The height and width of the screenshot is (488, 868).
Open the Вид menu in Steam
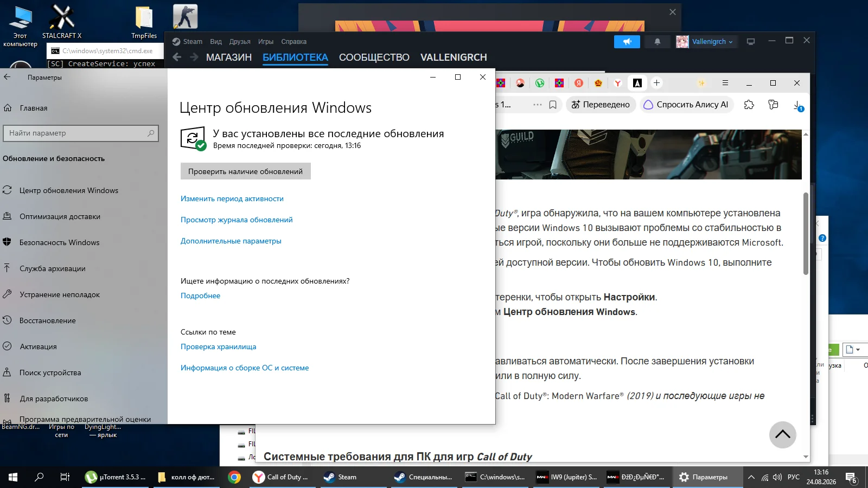tap(216, 42)
